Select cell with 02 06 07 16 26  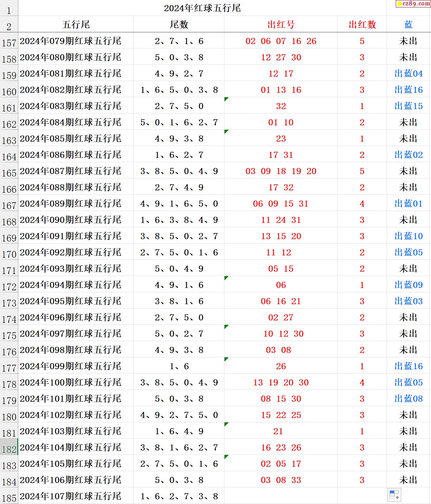pos(281,41)
